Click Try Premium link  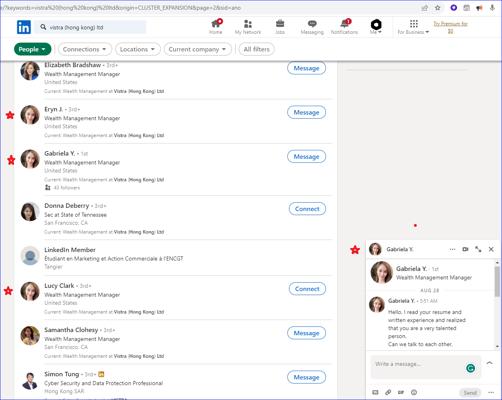point(450,27)
